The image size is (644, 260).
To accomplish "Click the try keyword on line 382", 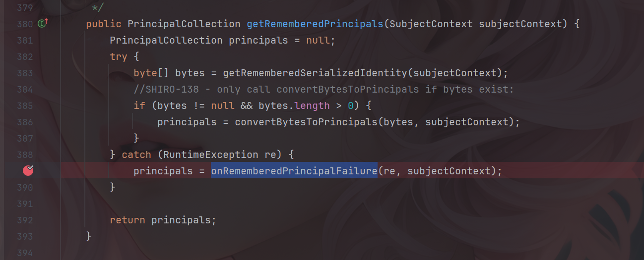I will tap(119, 56).
